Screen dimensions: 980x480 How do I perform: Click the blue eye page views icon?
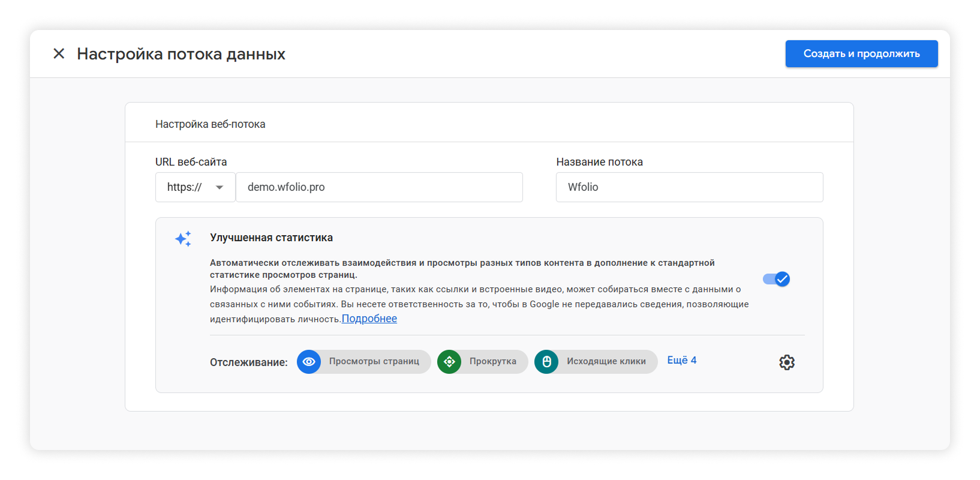[x=309, y=362]
